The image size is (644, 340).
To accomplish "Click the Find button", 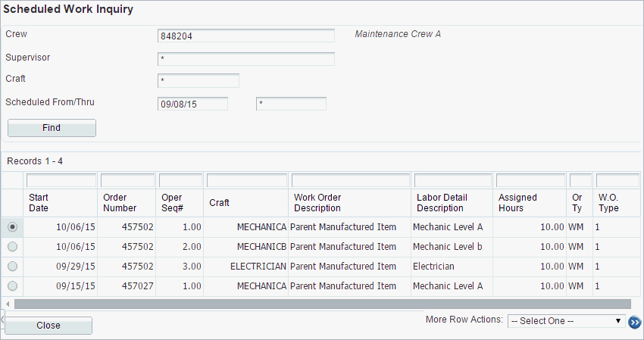I will [52, 128].
